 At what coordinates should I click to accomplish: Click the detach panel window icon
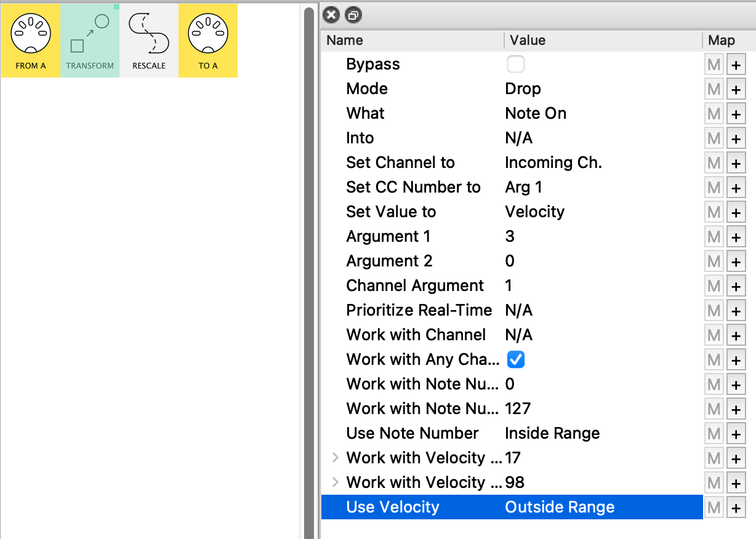pos(353,15)
